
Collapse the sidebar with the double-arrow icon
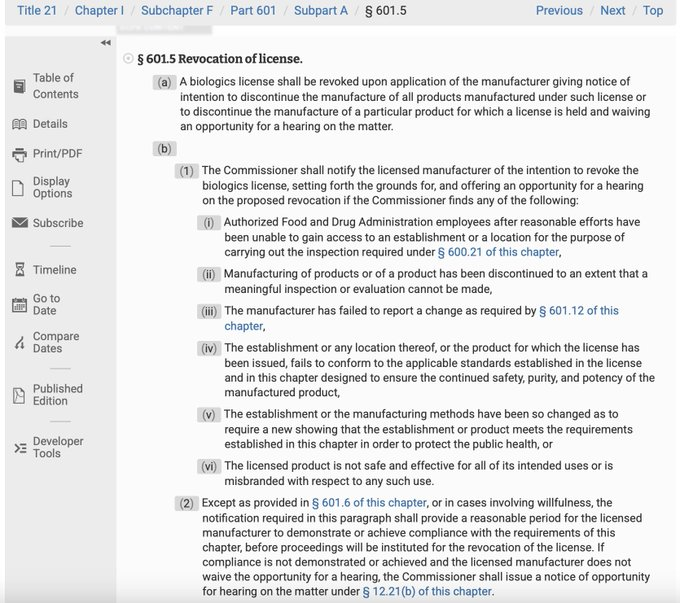pyautogui.click(x=105, y=43)
